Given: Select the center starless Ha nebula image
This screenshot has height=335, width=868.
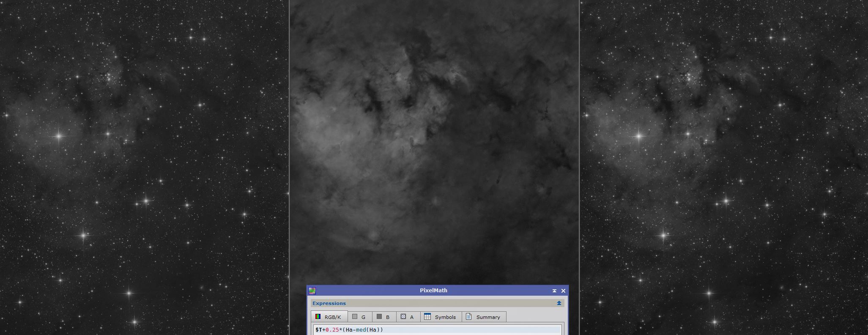Looking at the screenshot, I should 434,169.
